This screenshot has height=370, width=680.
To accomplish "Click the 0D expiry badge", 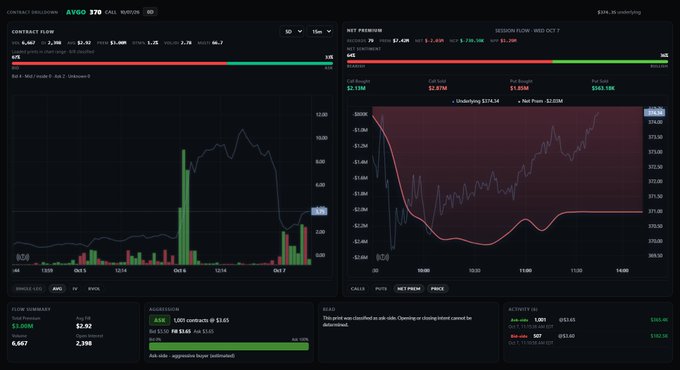I will tap(150, 12).
